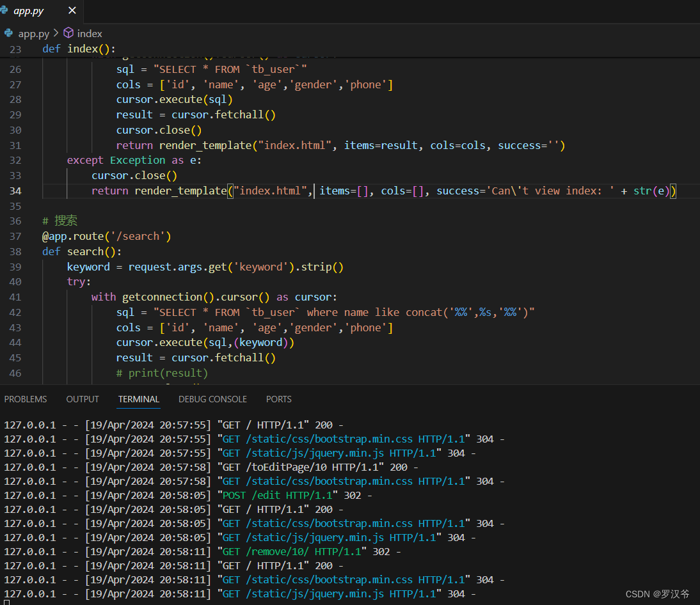Open the index breadcrumb symbol

point(90,33)
